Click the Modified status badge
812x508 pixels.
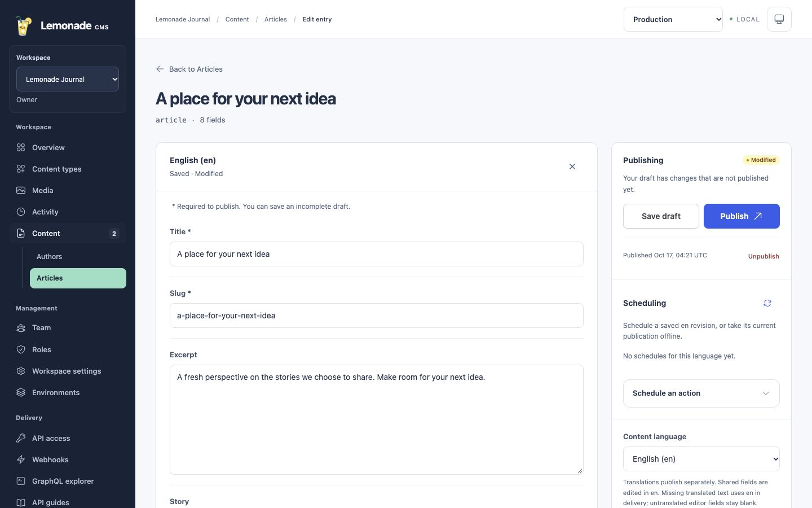pos(761,160)
